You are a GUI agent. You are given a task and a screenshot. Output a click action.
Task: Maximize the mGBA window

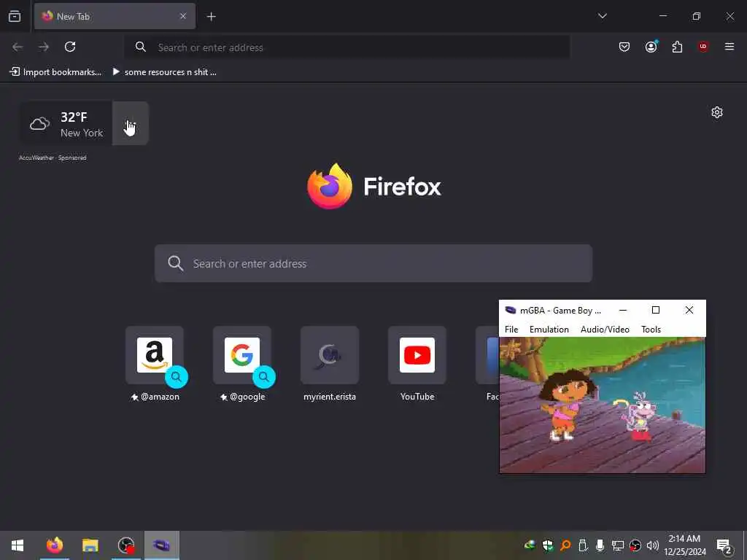[x=656, y=310]
